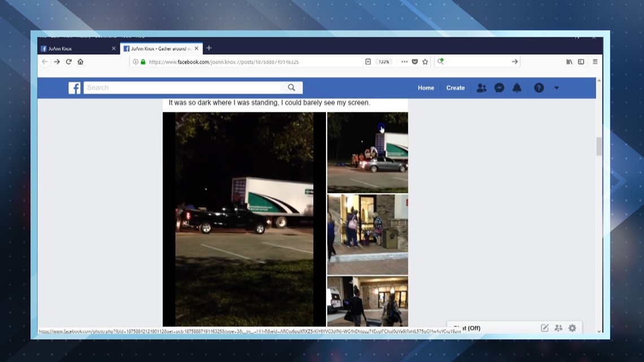Open chat people options icon
The height and width of the screenshot is (362, 644).
558,328
